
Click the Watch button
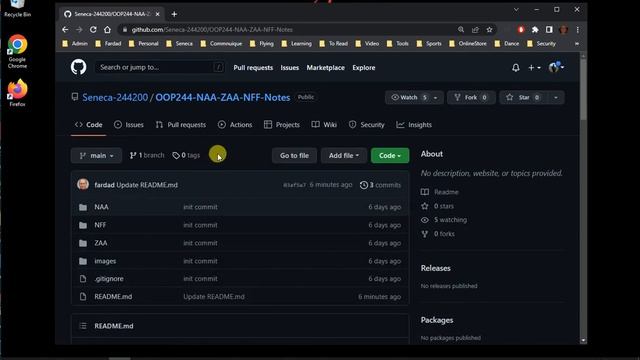pyautogui.click(x=409, y=98)
